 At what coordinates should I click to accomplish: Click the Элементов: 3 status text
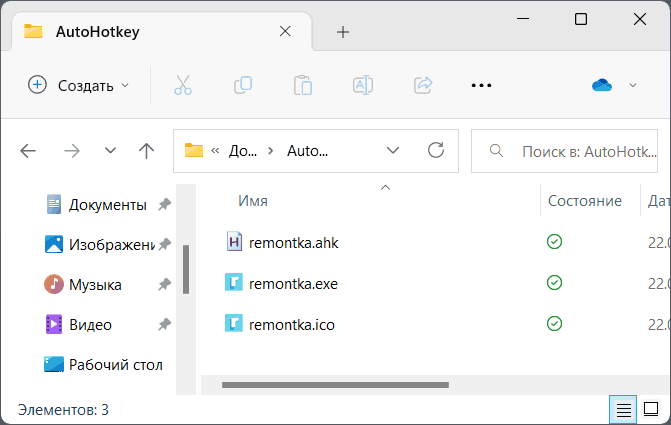(63, 410)
